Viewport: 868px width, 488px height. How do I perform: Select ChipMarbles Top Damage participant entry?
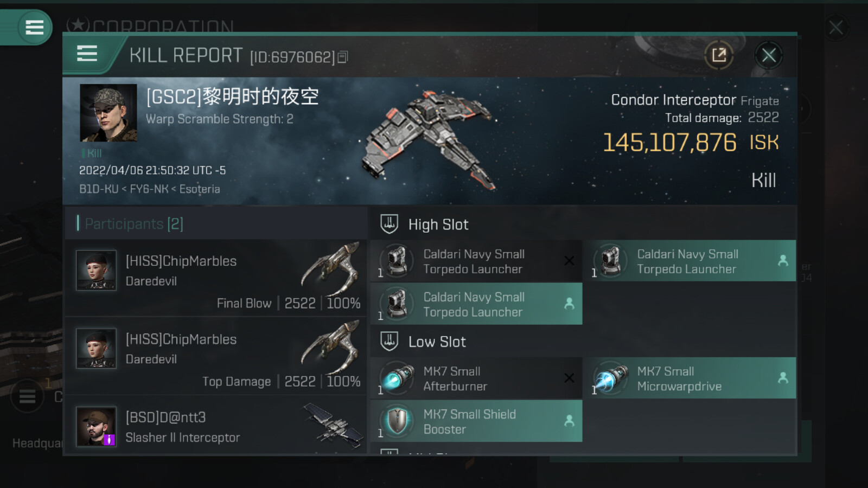pos(216,356)
